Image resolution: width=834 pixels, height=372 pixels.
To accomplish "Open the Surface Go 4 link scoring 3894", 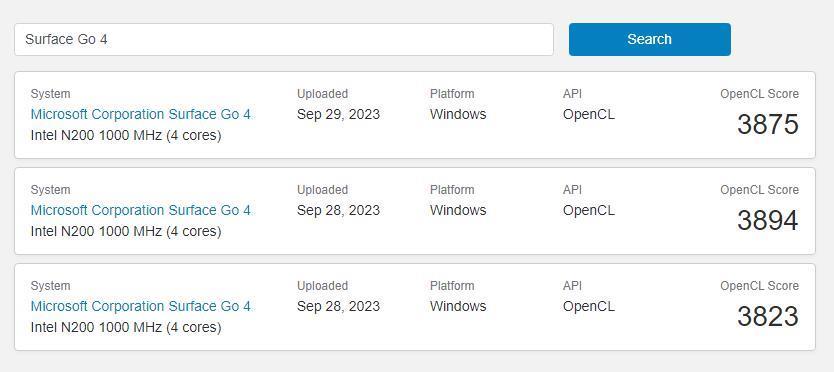I will (x=140, y=210).
